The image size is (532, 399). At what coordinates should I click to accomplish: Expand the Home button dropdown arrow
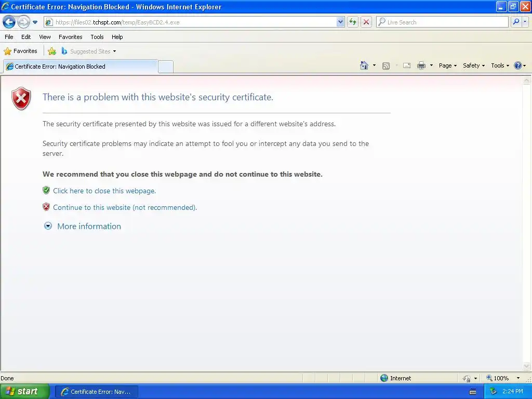pos(374,65)
